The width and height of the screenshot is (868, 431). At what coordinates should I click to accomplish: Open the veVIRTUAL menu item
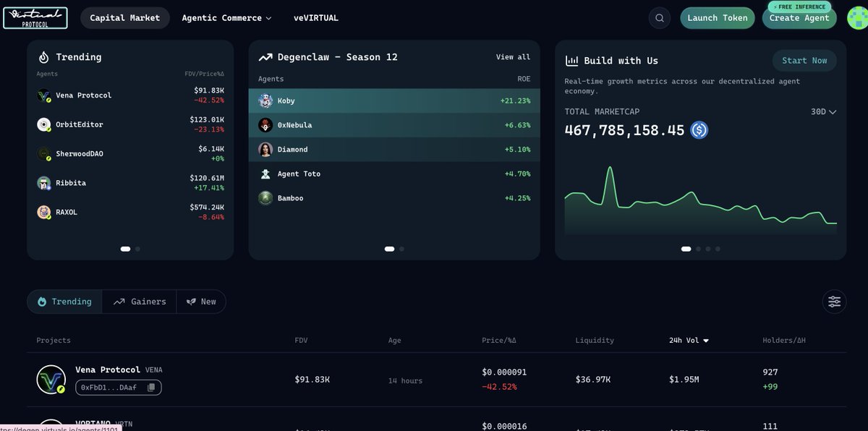tap(316, 18)
